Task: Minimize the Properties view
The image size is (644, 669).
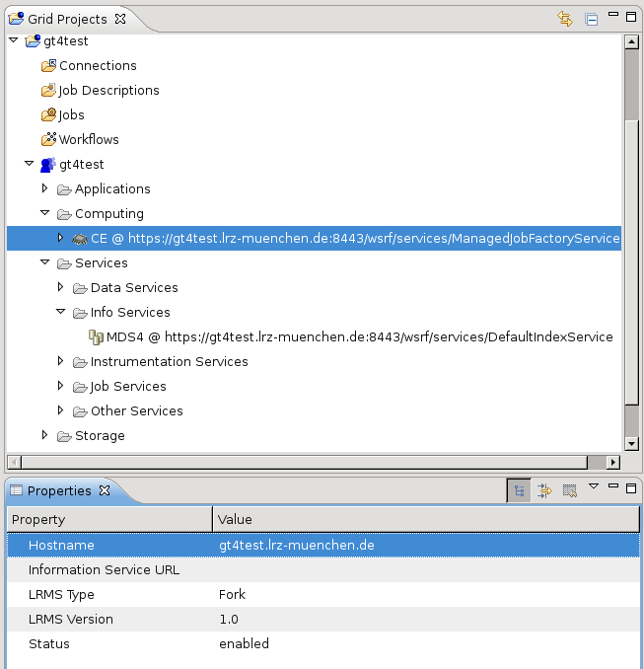Action: [x=613, y=485]
